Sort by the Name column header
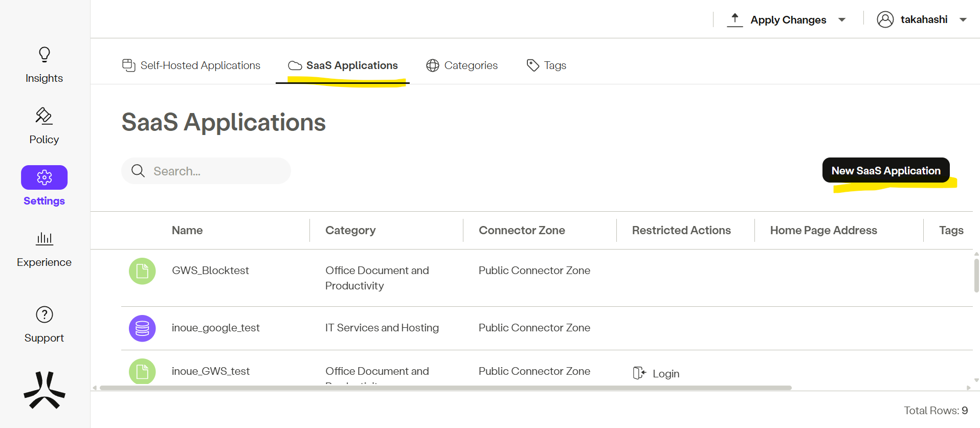Viewport: 980px width, 428px height. pyautogui.click(x=187, y=230)
